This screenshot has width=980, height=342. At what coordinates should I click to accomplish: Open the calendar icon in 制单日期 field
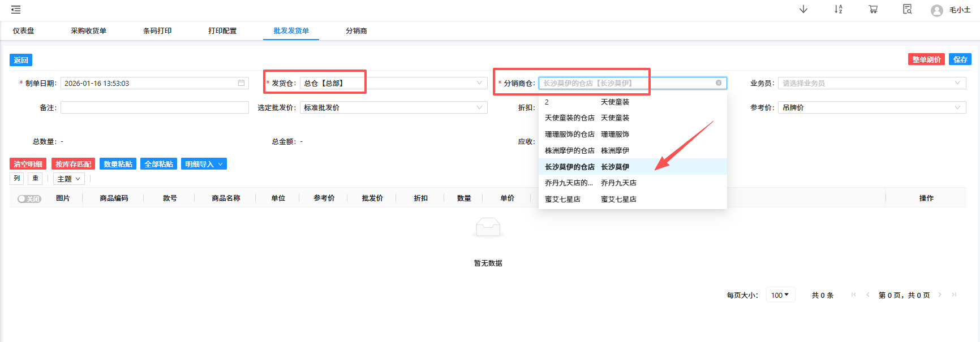(x=241, y=83)
